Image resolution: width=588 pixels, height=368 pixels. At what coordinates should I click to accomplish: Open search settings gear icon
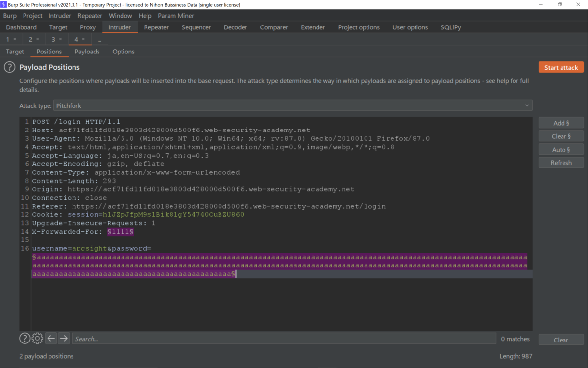[37, 338]
